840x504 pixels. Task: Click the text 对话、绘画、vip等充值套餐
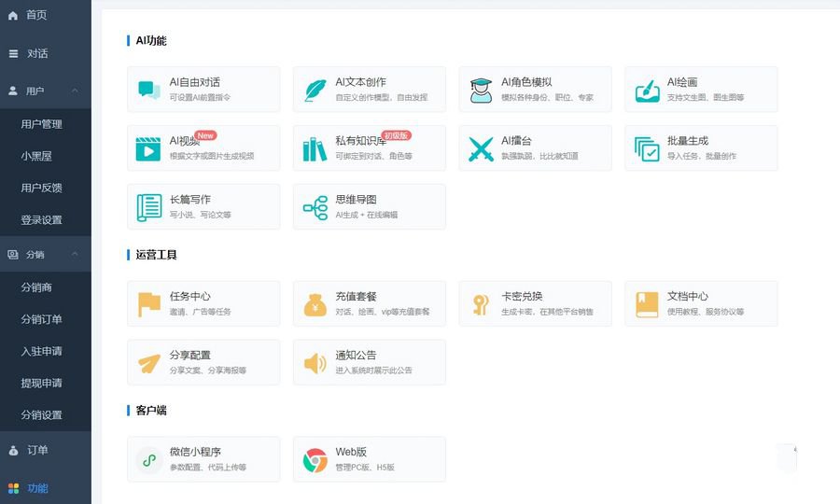[383, 312]
